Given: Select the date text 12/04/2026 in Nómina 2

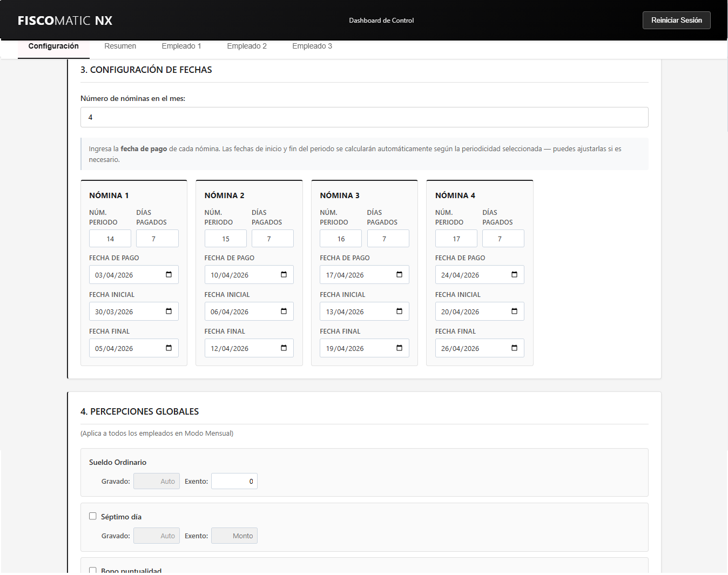Looking at the screenshot, I should click(230, 348).
